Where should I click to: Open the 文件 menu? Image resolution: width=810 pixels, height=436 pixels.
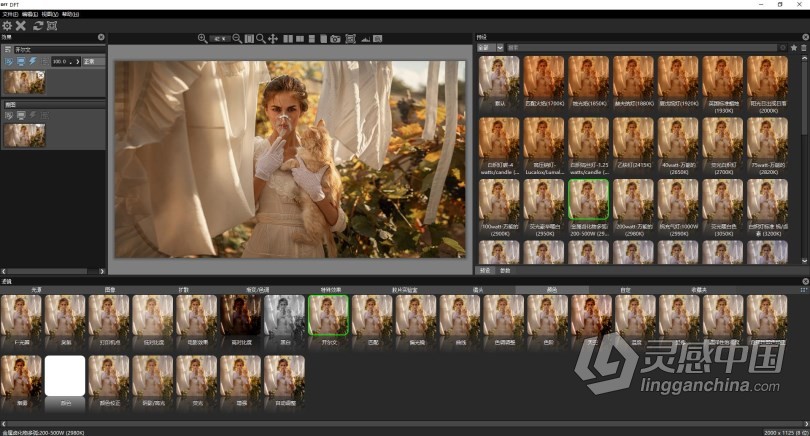pyautogui.click(x=10, y=14)
